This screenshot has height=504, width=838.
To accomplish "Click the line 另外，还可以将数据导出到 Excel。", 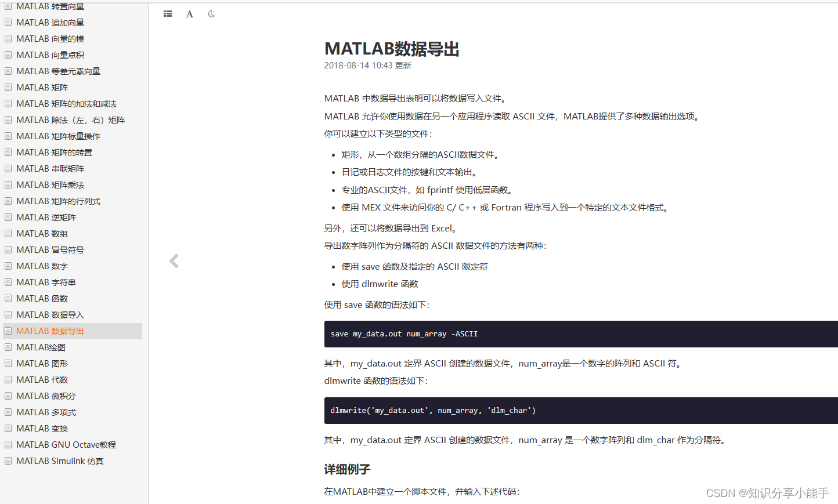I will (x=391, y=229).
